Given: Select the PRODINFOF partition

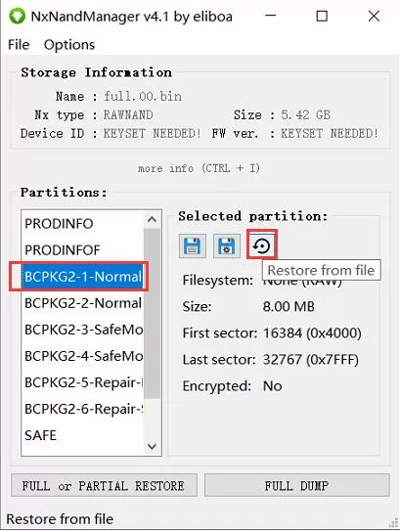Looking at the screenshot, I should click(x=83, y=250).
